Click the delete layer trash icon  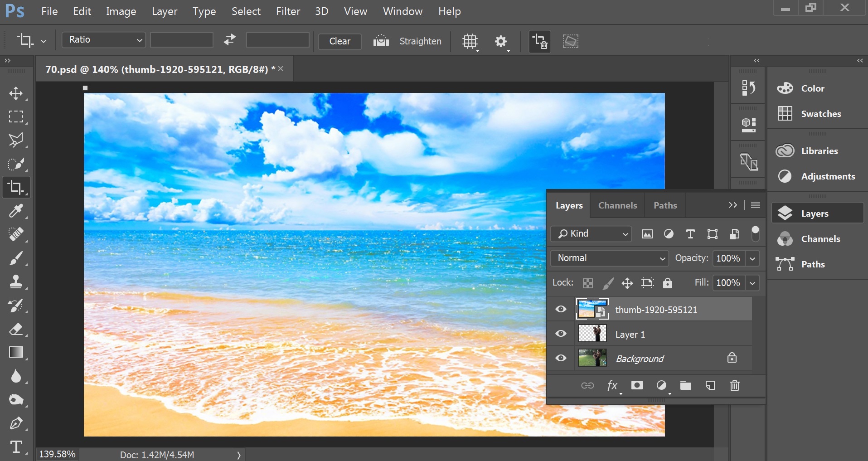[x=734, y=385]
